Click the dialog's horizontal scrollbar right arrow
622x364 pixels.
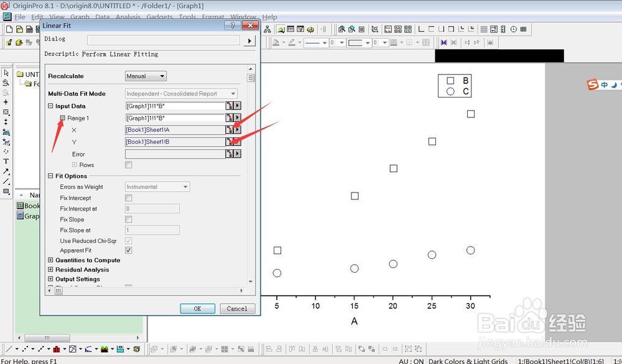click(241, 291)
